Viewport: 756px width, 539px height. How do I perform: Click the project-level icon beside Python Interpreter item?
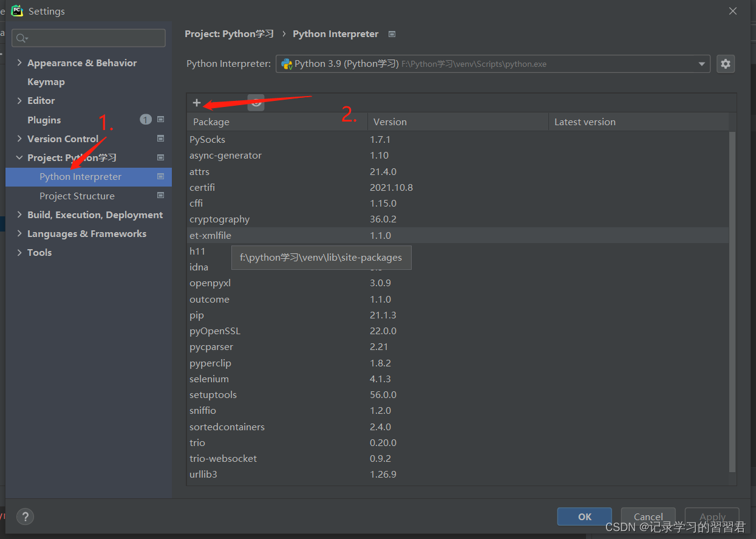point(161,176)
